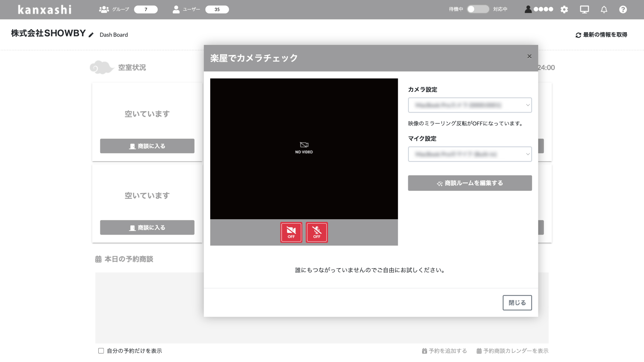Screen dimensions: 644x362
Task: Open the groups icon in header
Action: coord(104,9)
